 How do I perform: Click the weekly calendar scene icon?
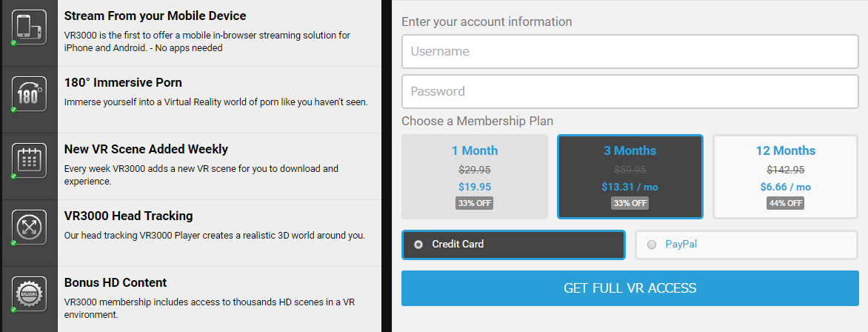pos(30,161)
